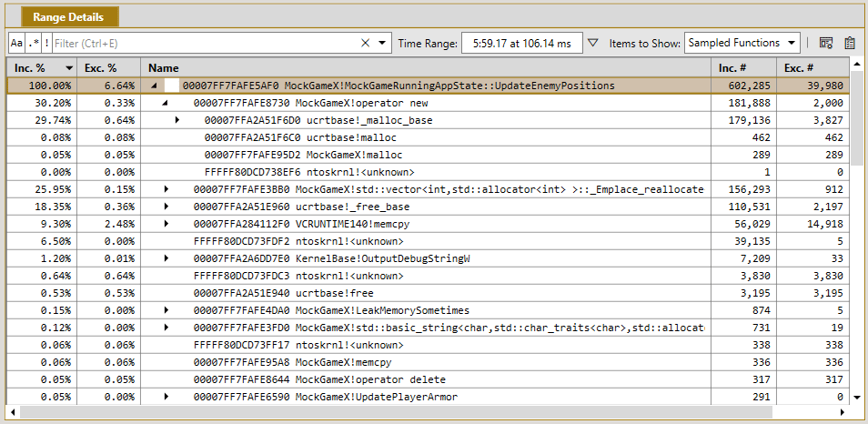
Task: Expand the VCRUNTIME140!memcpy node
Action: tap(167, 224)
